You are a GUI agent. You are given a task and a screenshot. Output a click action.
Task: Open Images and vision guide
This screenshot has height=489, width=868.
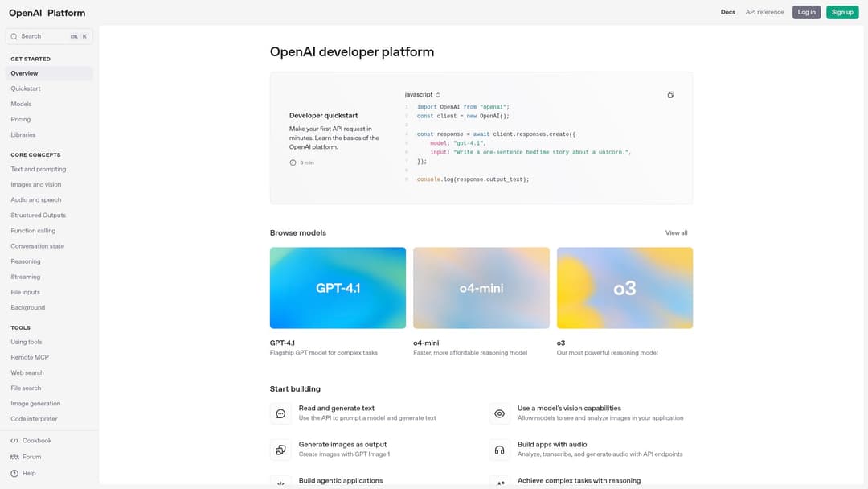point(36,184)
